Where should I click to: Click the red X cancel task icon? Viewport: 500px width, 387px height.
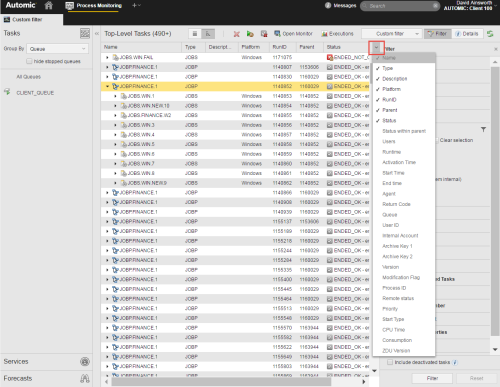click(237, 34)
